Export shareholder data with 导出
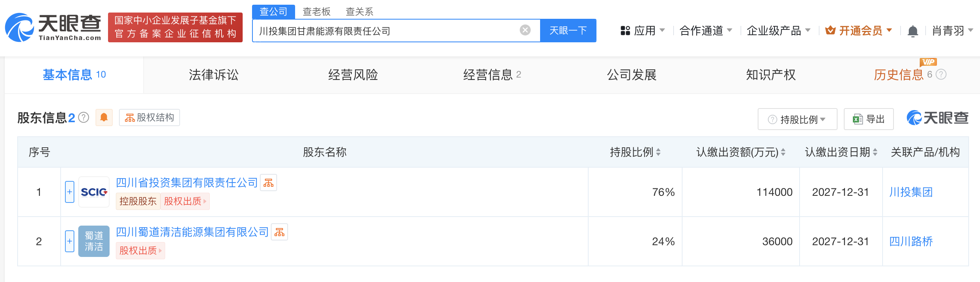The width and height of the screenshot is (980, 282). point(869,119)
